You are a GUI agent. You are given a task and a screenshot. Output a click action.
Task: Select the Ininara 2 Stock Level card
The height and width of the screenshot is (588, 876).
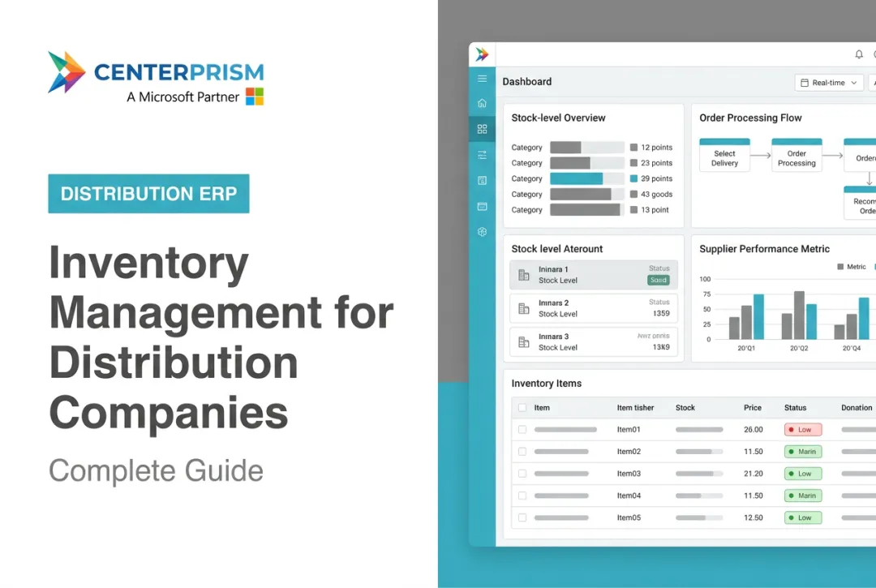point(593,308)
